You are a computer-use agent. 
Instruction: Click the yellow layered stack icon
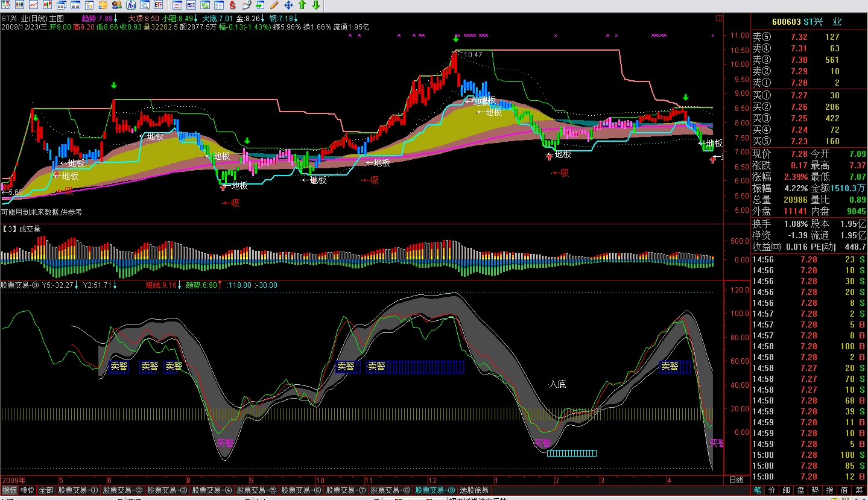103,5
